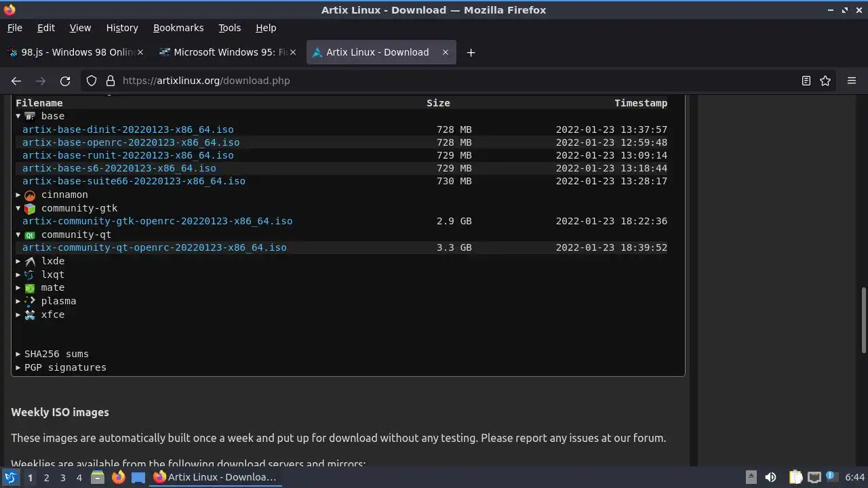
Task: Switch to the Microsoft Windows 95 tab
Action: point(227,52)
